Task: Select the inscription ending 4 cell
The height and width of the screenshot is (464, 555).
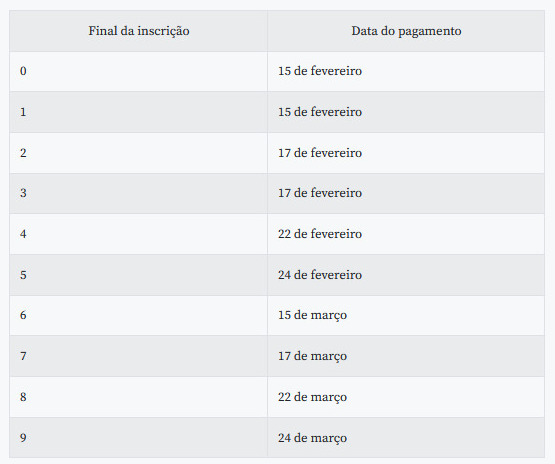Action: click(138, 234)
